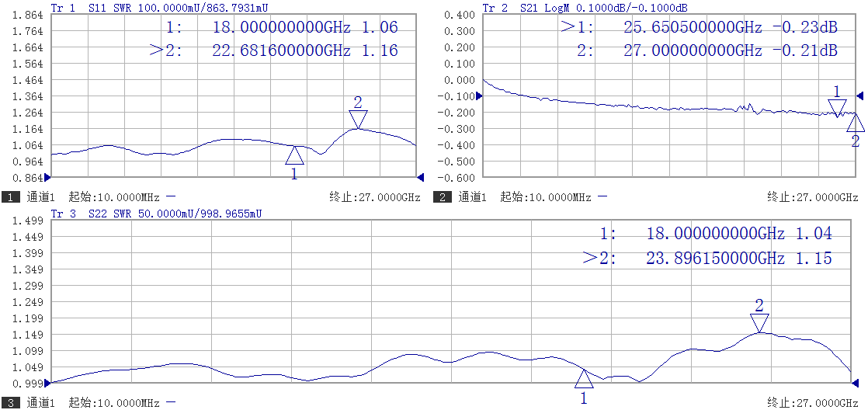Activate window 2 number box
This screenshot has height=410, width=868.
point(443,197)
